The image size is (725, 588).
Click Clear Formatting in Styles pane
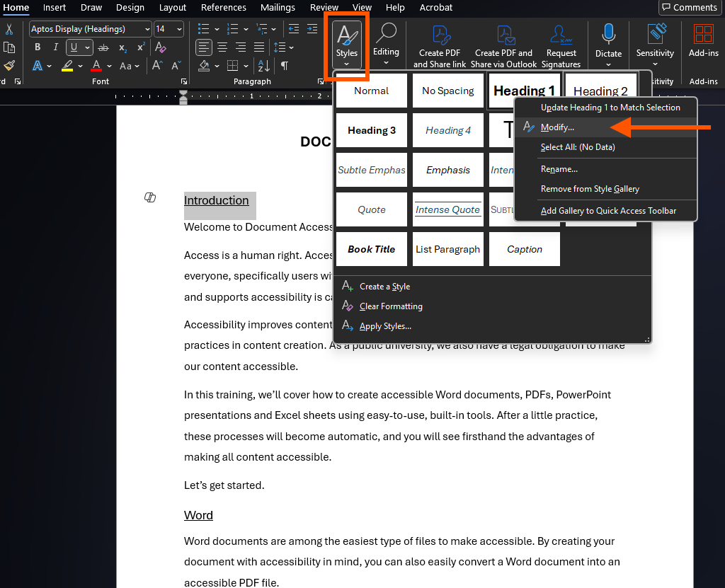pyautogui.click(x=390, y=306)
